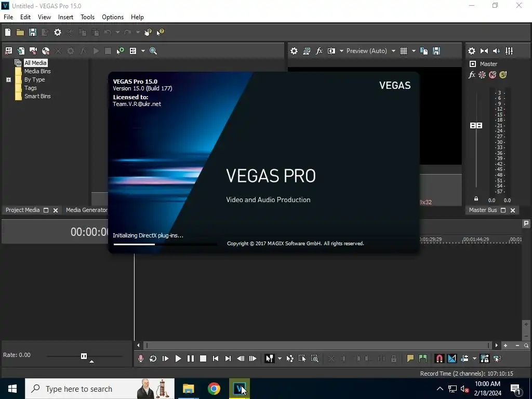The height and width of the screenshot is (399, 532).
Task: Copy preview snapshot to clipboard
Action: point(424,51)
